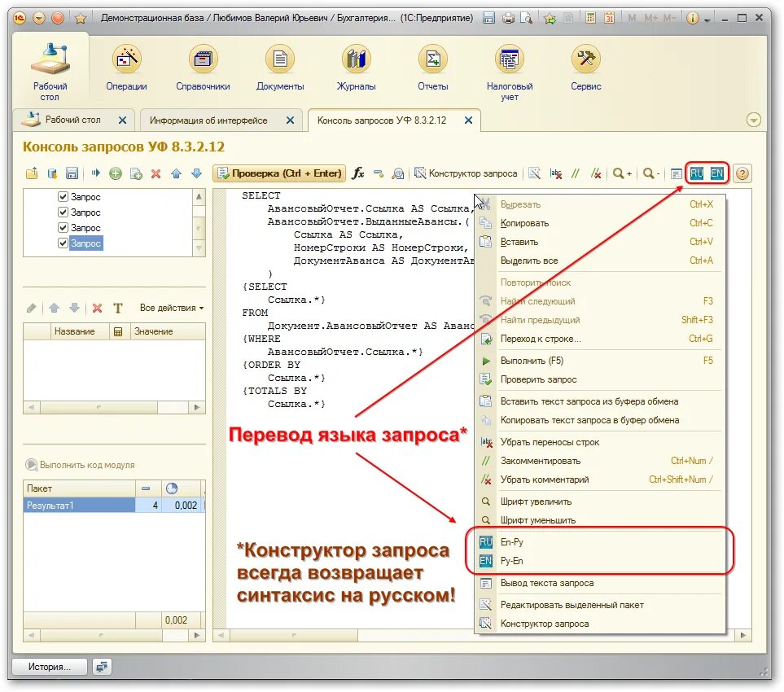Toggle the second Запрос checkbox

coord(63,212)
